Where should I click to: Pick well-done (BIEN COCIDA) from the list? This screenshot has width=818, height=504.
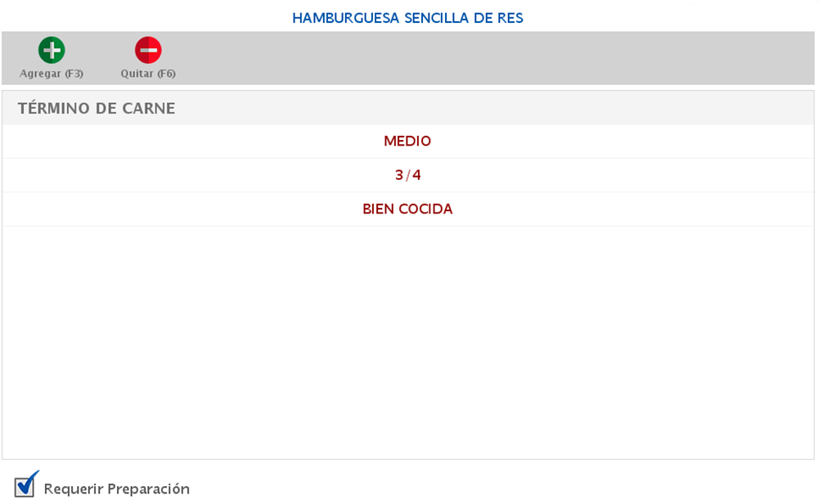click(x=407, y=209)
